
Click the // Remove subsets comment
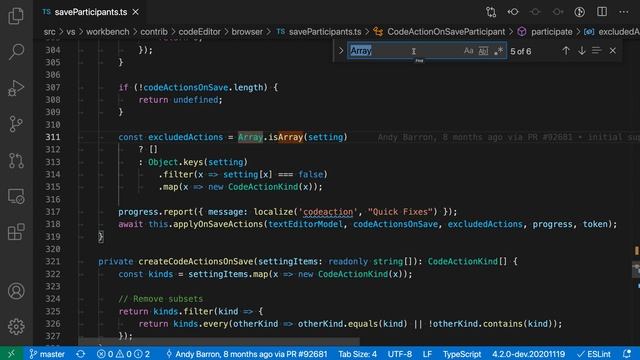[x=160, y=299]
